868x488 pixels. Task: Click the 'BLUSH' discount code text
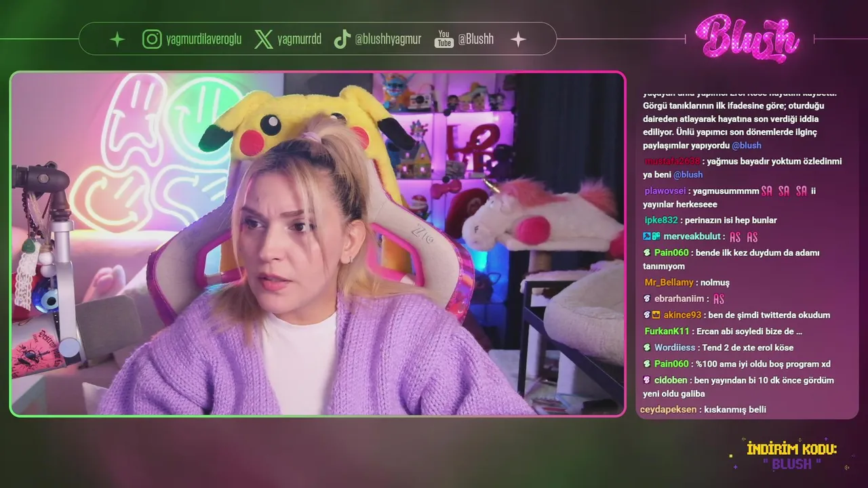791,464
